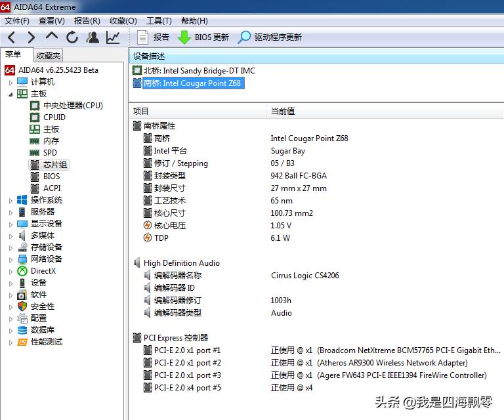Expand the 服务器 tree node
Viewport: 504px width, 420px height.
click(x=10, y=213)
